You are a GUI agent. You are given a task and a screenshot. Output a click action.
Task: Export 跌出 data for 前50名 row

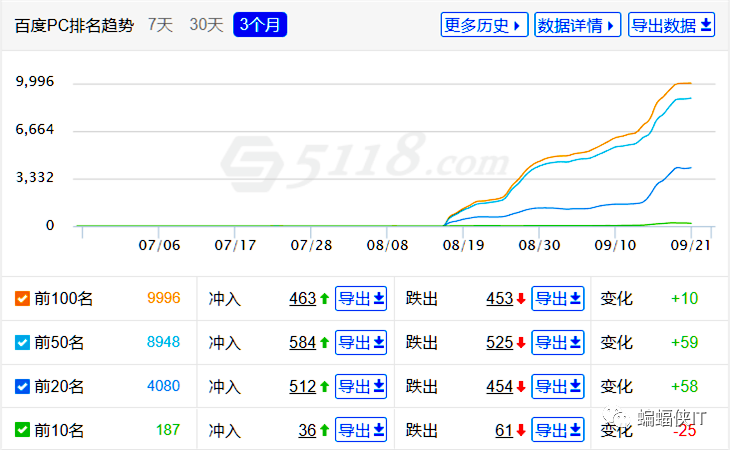pyautogui.click(x=558, y=343)
